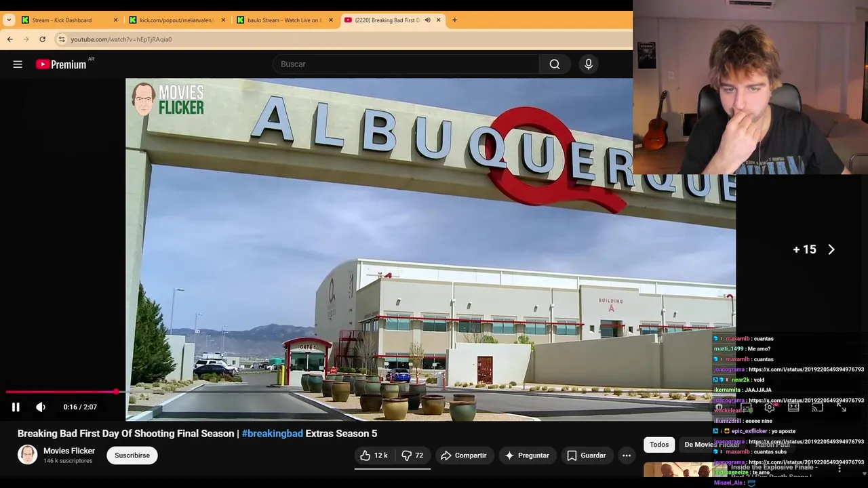The image size is (868, 488).
Task: Share the video via Compartir
Action: click(x=463, y=455)
